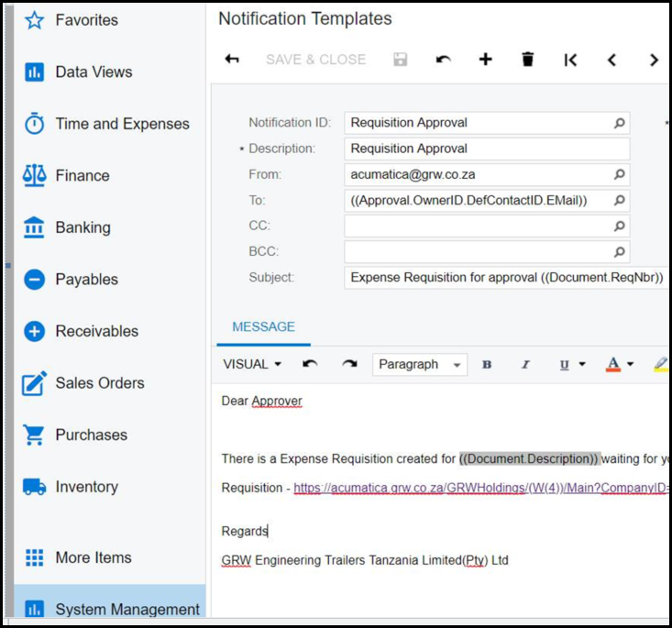Click the back arrow toolbar icon

[232, 60]
